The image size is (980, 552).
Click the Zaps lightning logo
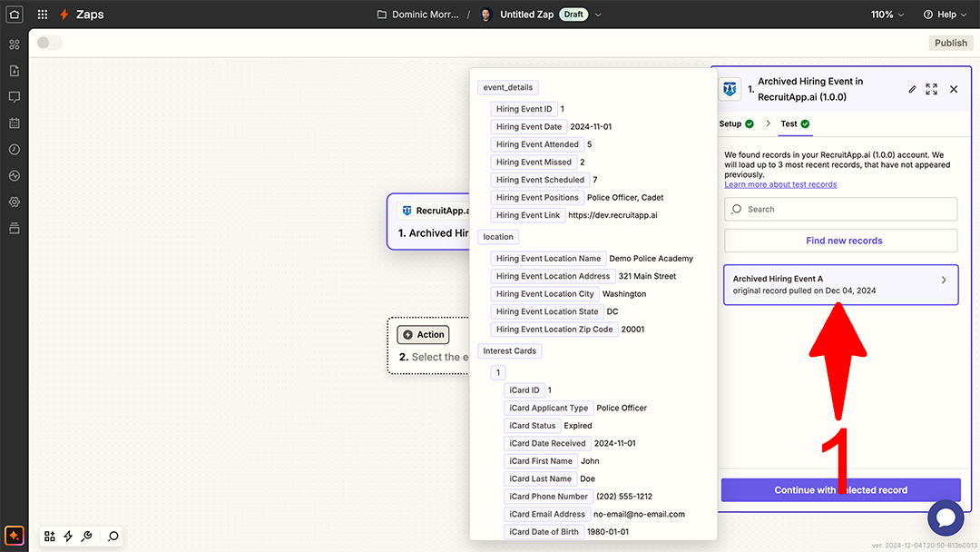[64, 15]
